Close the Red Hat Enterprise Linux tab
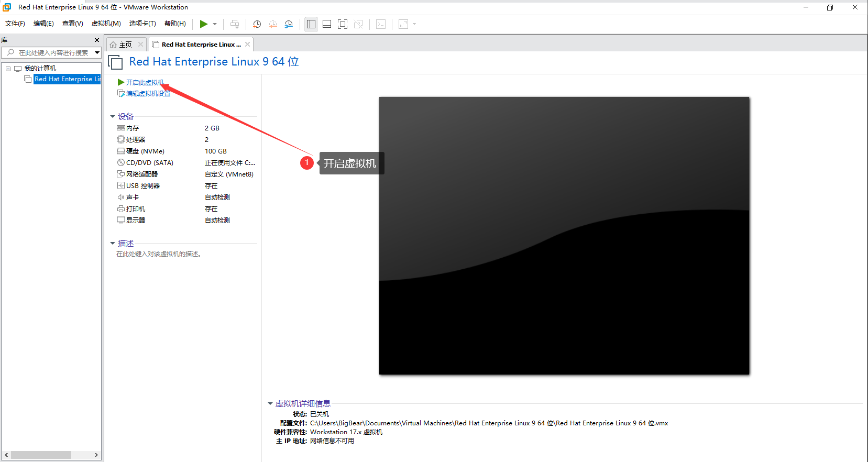The height and width of the screenshot is (462, 868). tap(247, 45)
